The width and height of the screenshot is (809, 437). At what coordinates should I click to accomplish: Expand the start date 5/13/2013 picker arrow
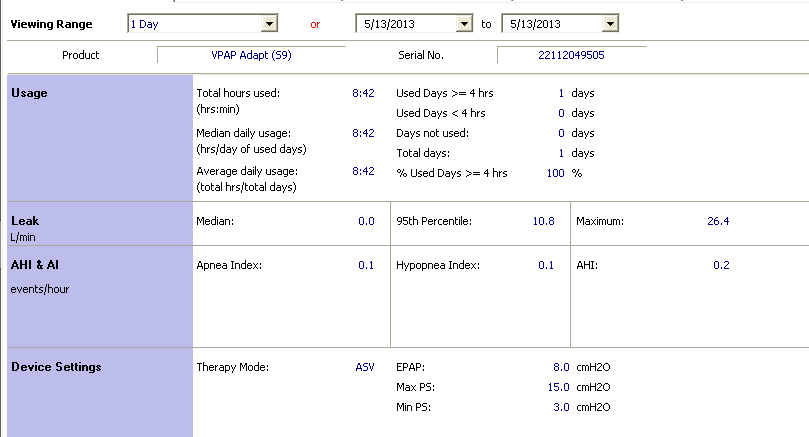(464, 24)
